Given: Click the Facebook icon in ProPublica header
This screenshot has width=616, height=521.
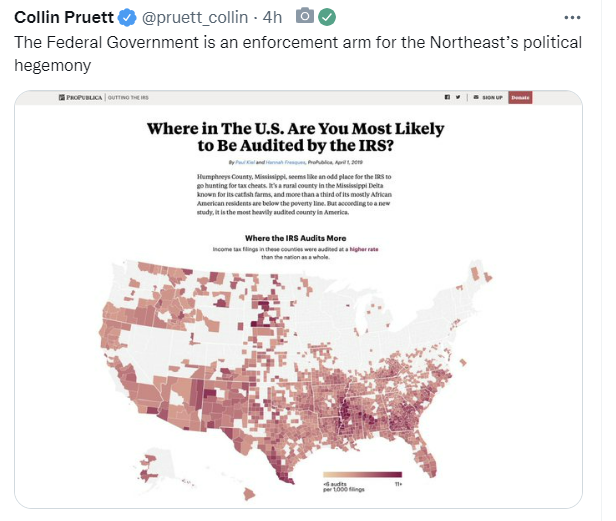Looking at the screenshot, I should coord(447,97).
